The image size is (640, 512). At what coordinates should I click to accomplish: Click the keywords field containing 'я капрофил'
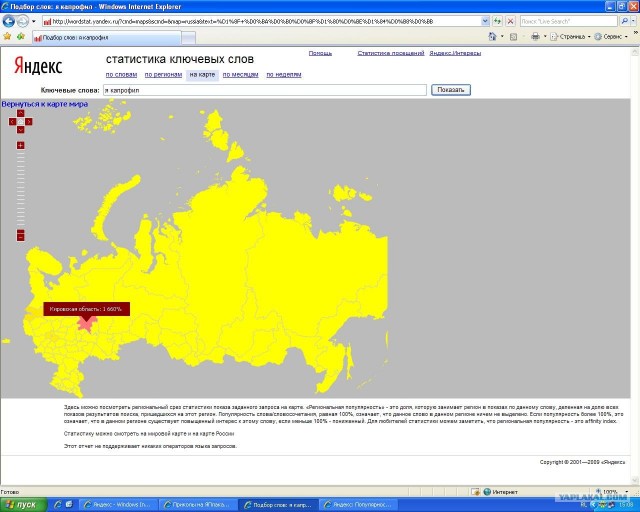(x=265, y=90)
